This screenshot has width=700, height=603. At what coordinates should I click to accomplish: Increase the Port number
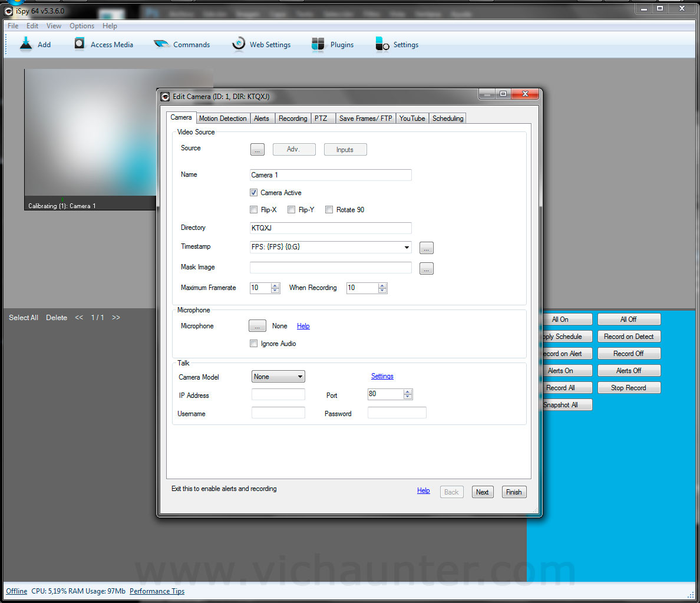[408, 392]
